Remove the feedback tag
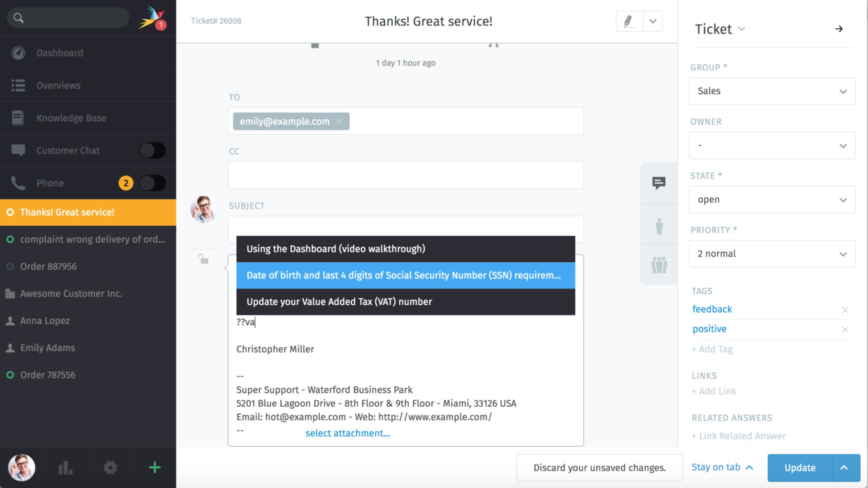The image size is (868, 488). (x=845, y=310)
